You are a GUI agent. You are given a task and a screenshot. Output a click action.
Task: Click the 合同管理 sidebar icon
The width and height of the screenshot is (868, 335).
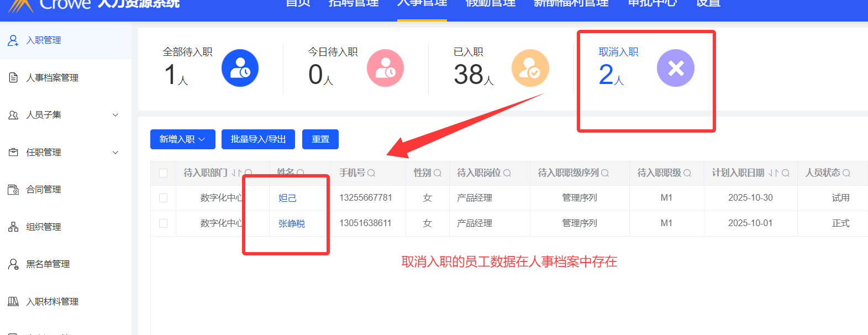point(13,190)
